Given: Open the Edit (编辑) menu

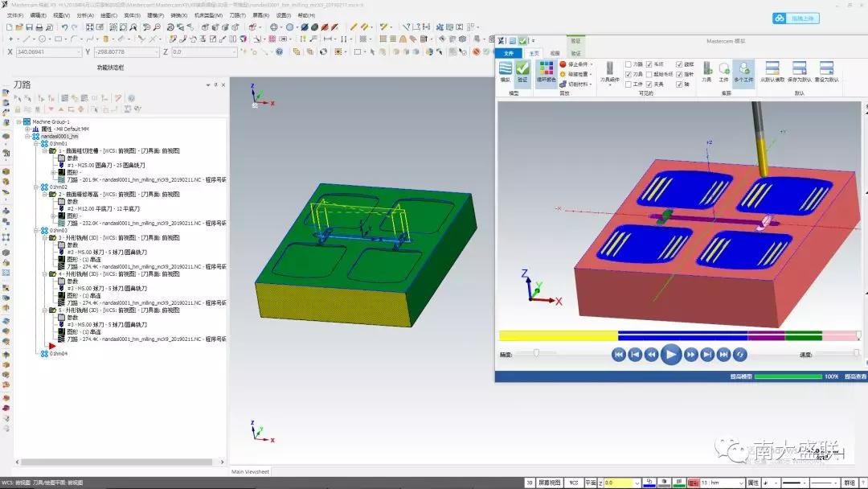Looking at the screenshot, I should pos(39,15).
